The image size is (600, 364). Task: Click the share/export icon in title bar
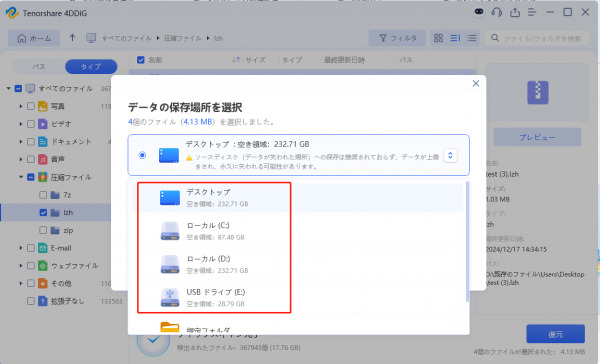tap(515, 12)
